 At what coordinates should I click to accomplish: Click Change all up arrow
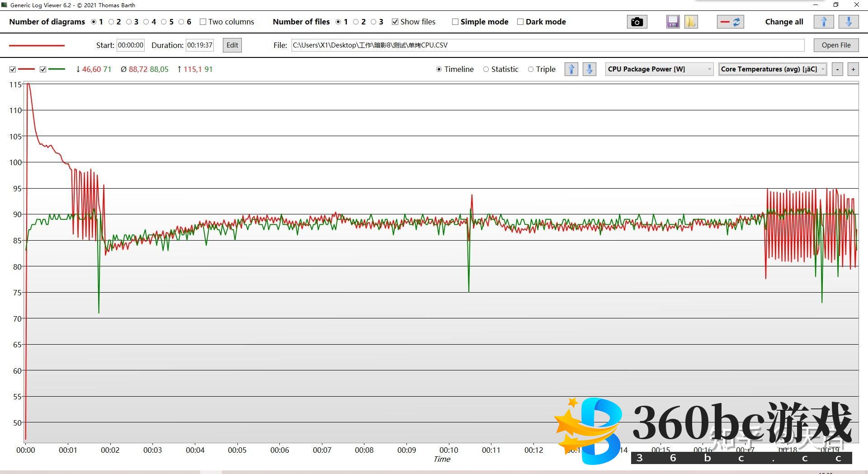coord(823,22)
